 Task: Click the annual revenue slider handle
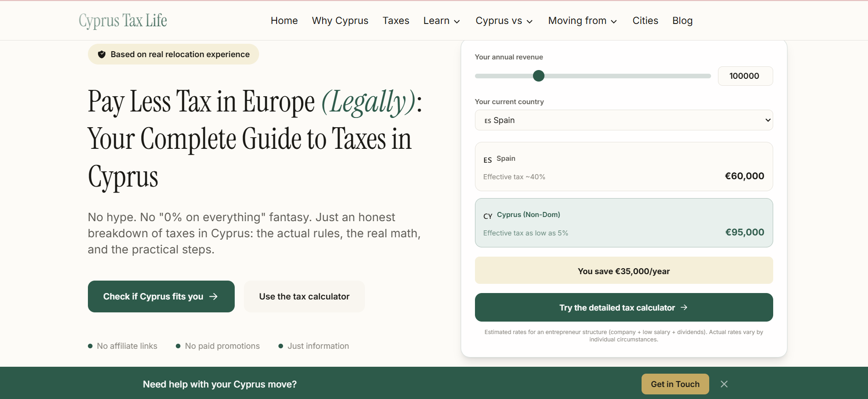point(538,76)
